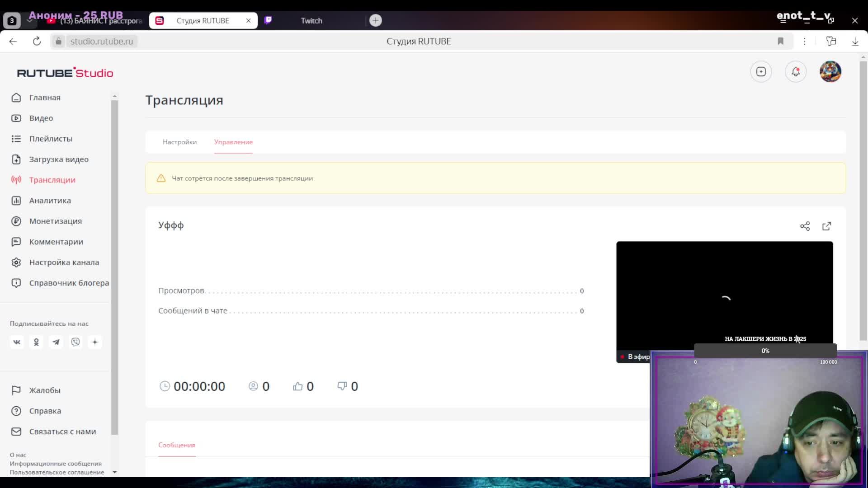Open Монетизация in sidebar

tap(56, 221)
